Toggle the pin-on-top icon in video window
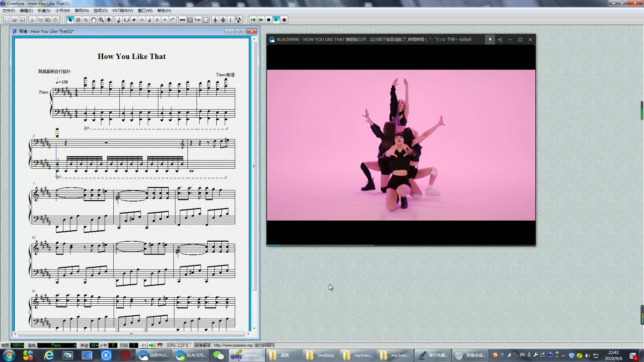Image resolution: width=644 pixels, height=362 pixels. (x=490, y=40)
